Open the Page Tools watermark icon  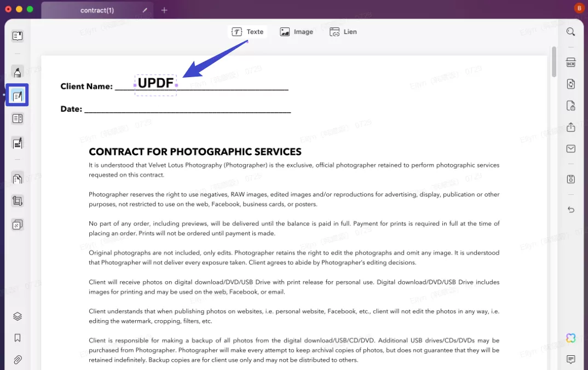tap(18, 224)
